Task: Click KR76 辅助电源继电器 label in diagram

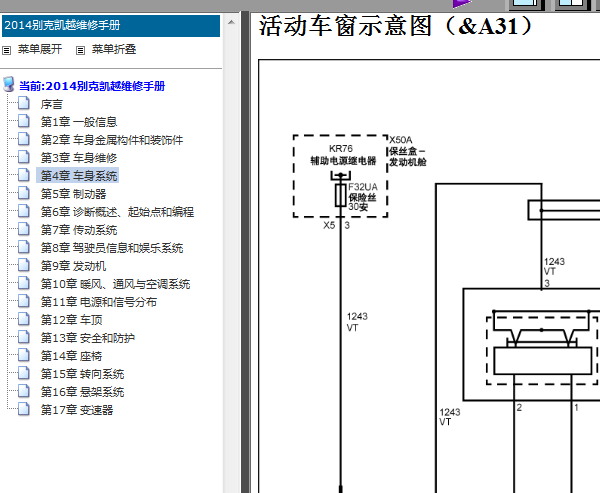Action: click(343, 155)
